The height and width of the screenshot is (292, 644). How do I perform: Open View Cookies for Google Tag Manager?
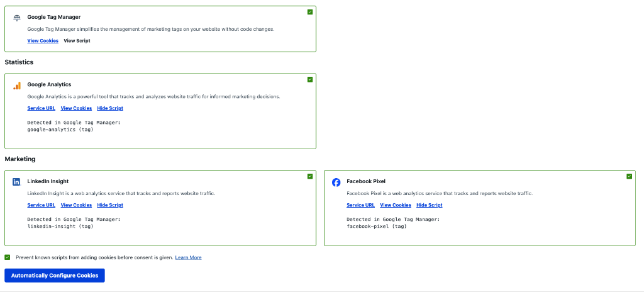click(x=43, y=41)
